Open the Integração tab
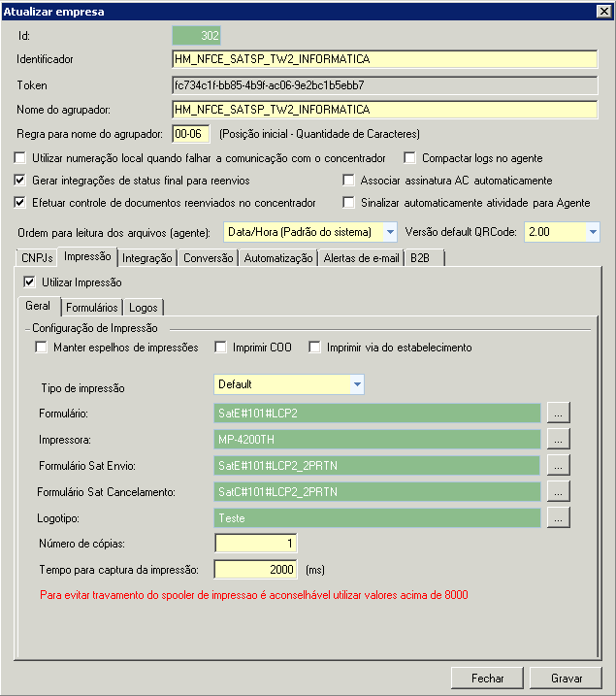616x696 pixels. (148, 258)
